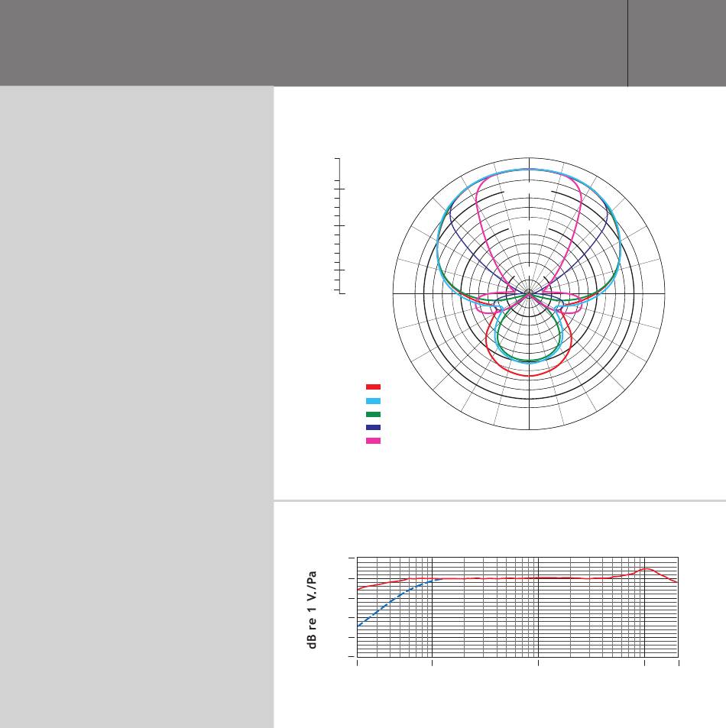Click the vertical scale ruler beside the polar plot

click(x=339, y=226)
